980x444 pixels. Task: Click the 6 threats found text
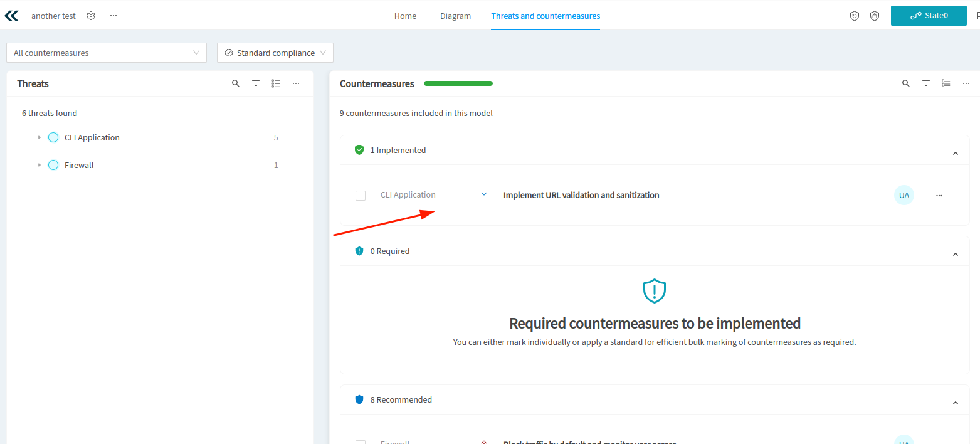click(x=50, y=113)
